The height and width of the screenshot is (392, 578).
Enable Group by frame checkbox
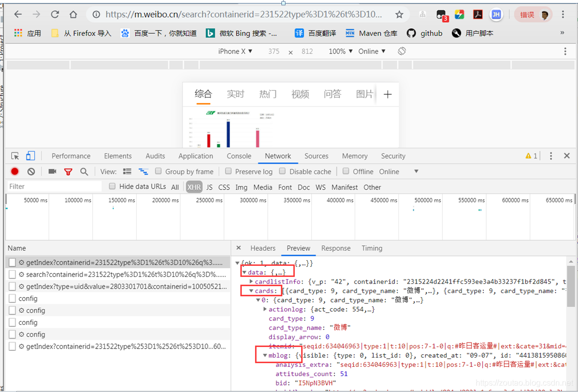click(x=158, y=171)
